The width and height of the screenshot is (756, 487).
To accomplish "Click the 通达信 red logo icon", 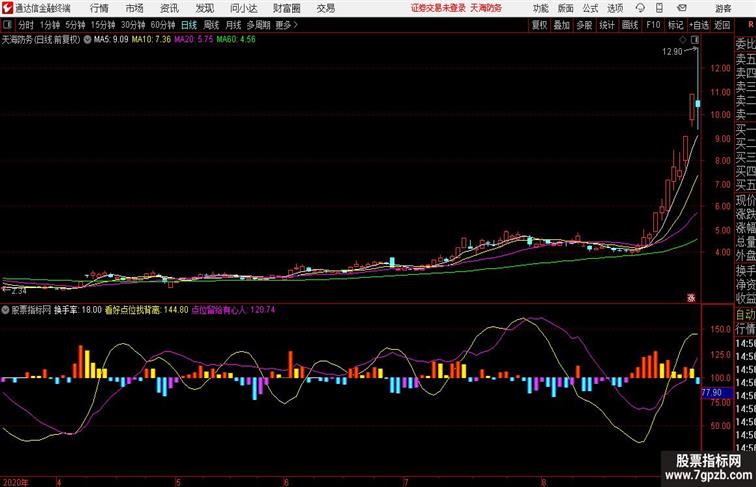I will (x=7, y=8).
